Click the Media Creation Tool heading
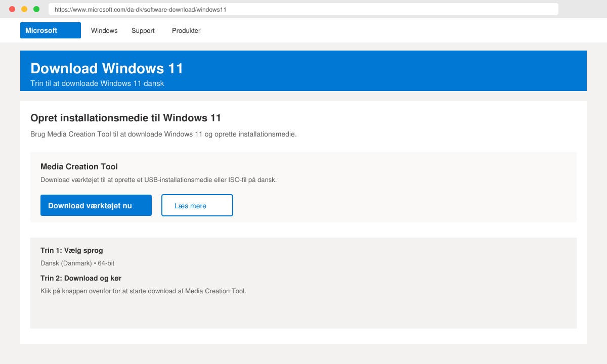 (79, 166)
